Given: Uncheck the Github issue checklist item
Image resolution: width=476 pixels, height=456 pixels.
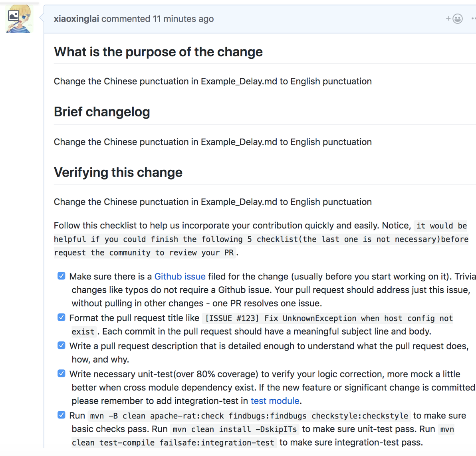Looking at the screenshot, I should pyautogui.click(x=61, y=276).
